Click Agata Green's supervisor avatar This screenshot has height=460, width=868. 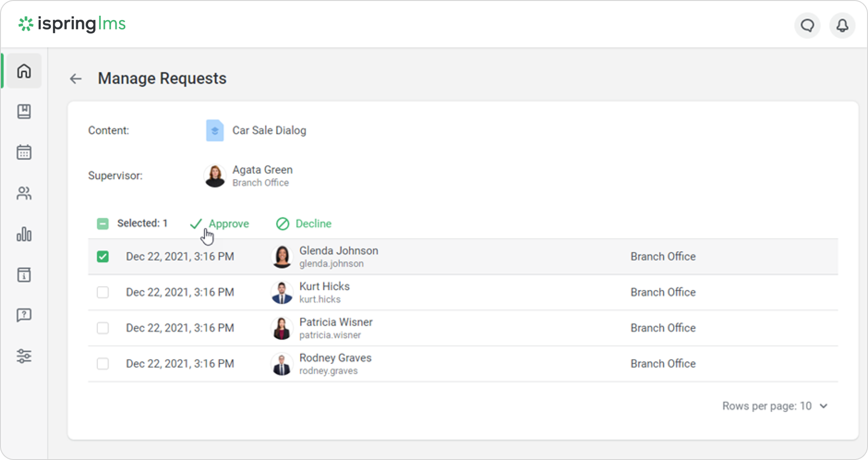pos(215,176)
